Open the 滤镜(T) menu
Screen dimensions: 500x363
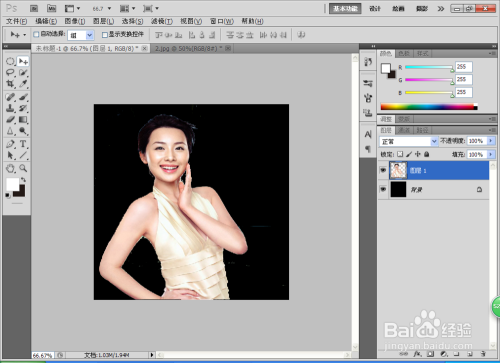[162, 21]
